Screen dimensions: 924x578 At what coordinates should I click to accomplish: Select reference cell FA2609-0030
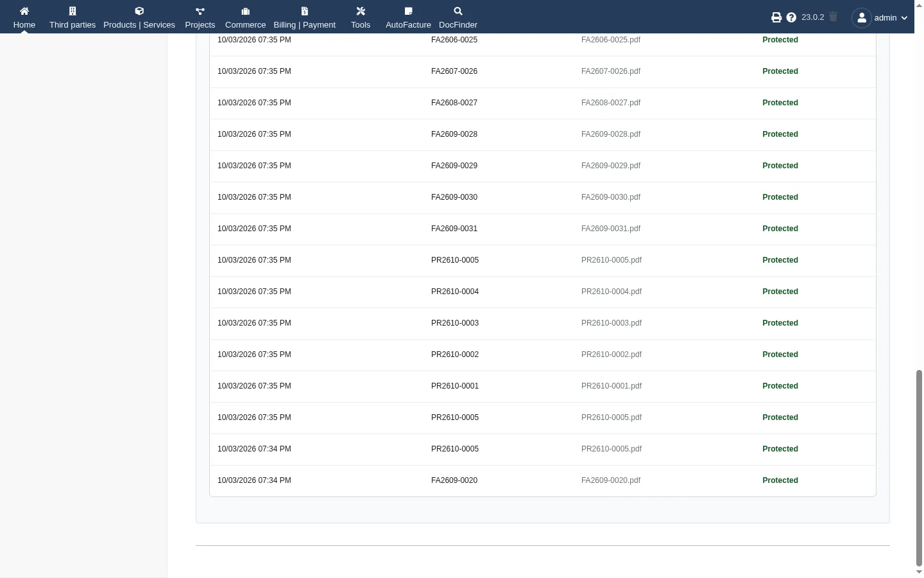[454, 197]
